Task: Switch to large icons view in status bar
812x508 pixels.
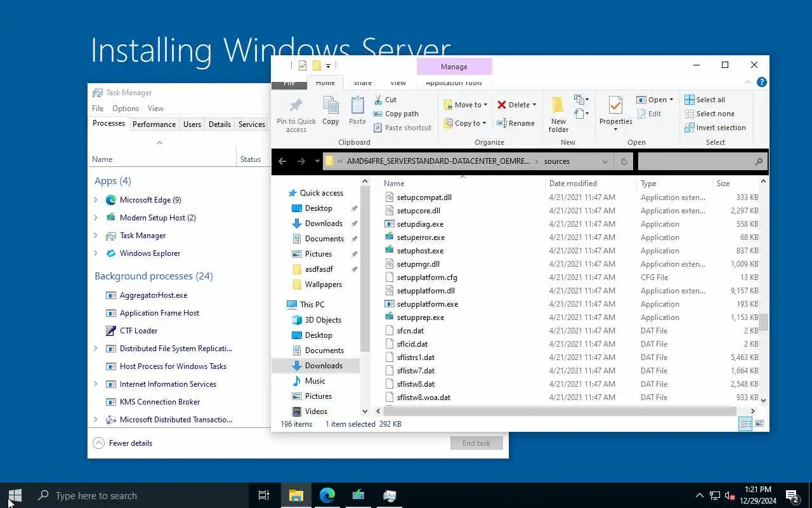Action: click(759, 424)
